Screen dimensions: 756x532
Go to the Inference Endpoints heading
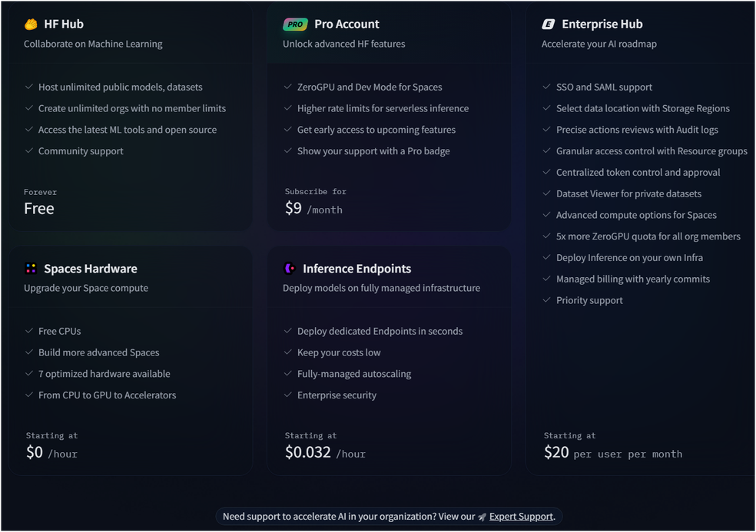[x=356, y=269]
